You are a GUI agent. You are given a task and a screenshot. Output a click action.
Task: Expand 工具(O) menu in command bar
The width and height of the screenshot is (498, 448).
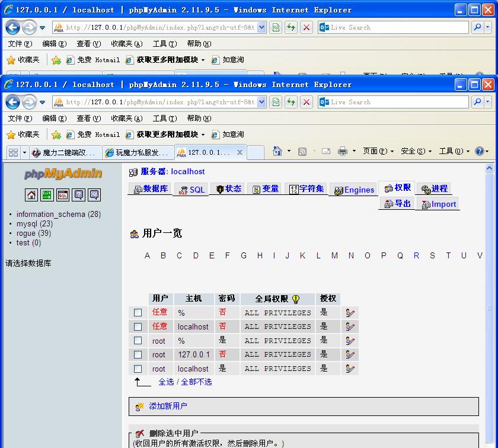454,151
